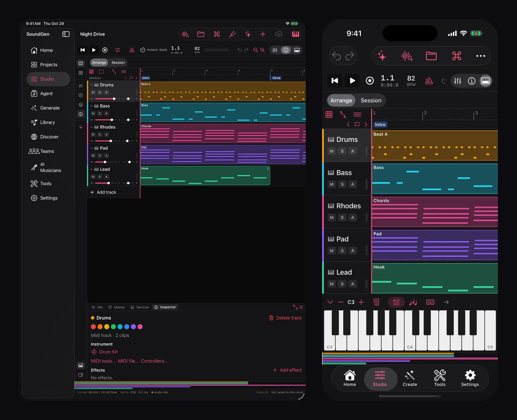The height and width of the screenshot is (420, 517).
Task: Click the cloud upload icon in tablet view
Action: tap(279, 34)
